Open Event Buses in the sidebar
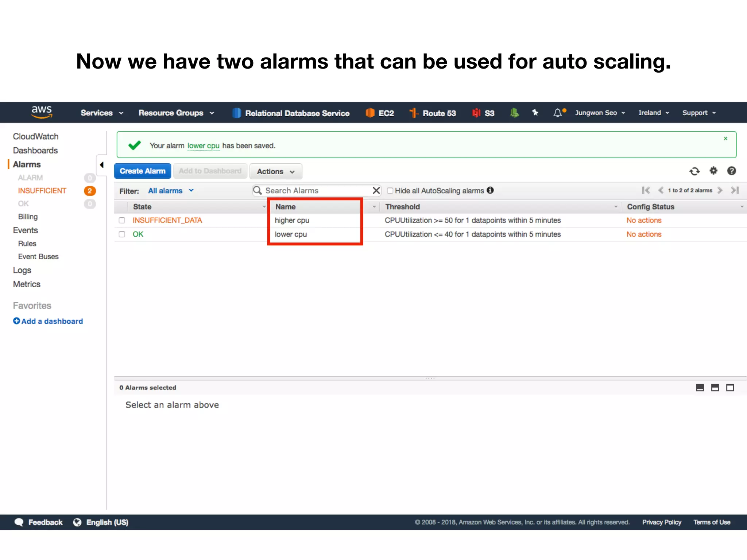The width and height of the screenshot is (747, 560). pos(38,257)
